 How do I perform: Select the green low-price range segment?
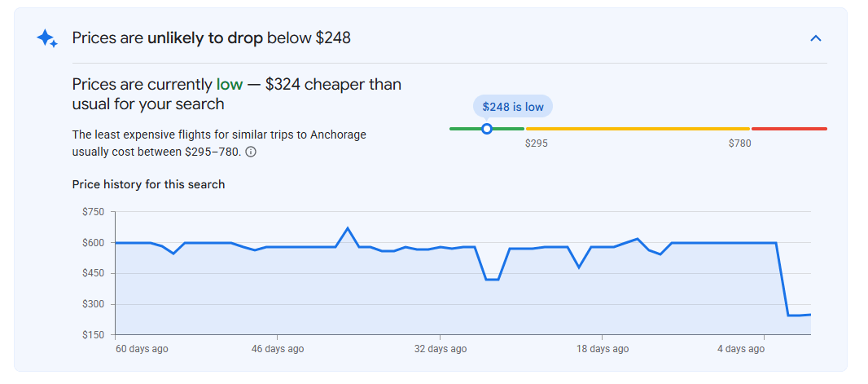click(x=487, y=129)
